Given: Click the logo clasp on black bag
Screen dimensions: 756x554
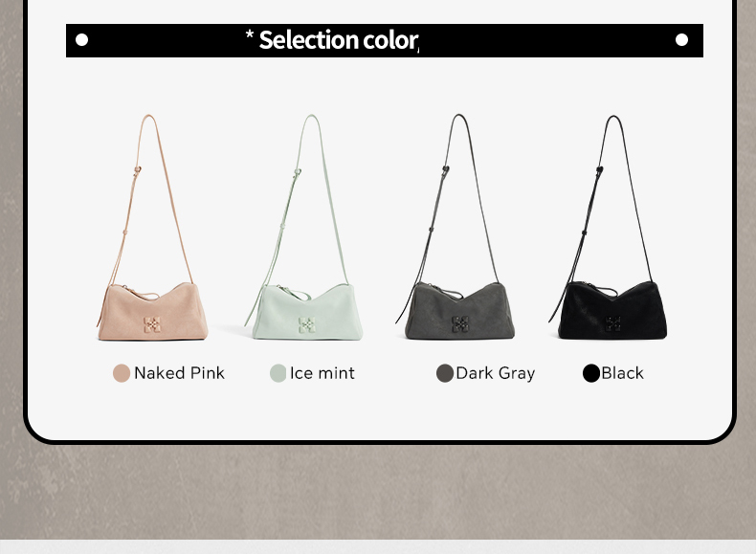Looking at the screenshot, I should pos(612,324).
